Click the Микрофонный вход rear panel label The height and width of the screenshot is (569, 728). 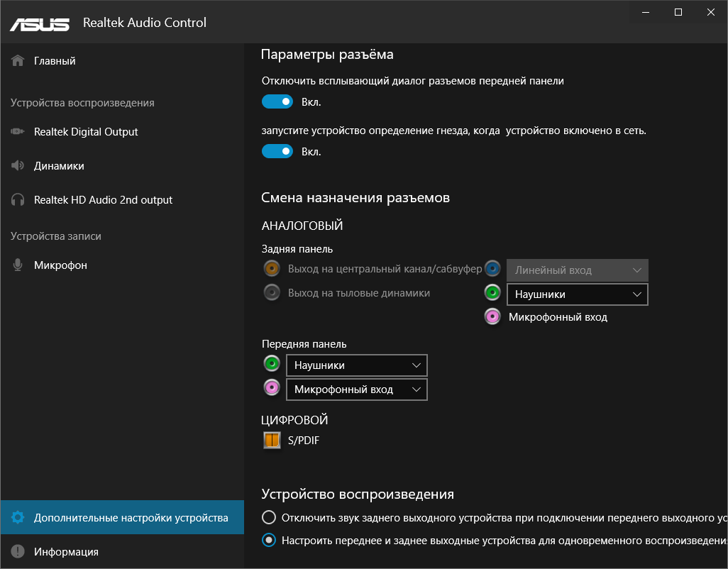558,317
